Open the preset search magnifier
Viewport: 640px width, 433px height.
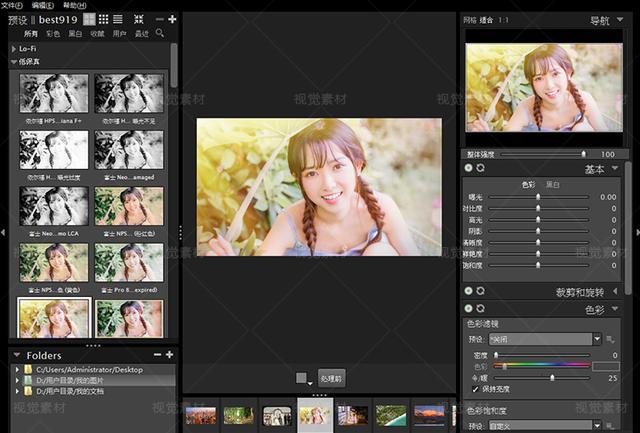pos(160,33)
